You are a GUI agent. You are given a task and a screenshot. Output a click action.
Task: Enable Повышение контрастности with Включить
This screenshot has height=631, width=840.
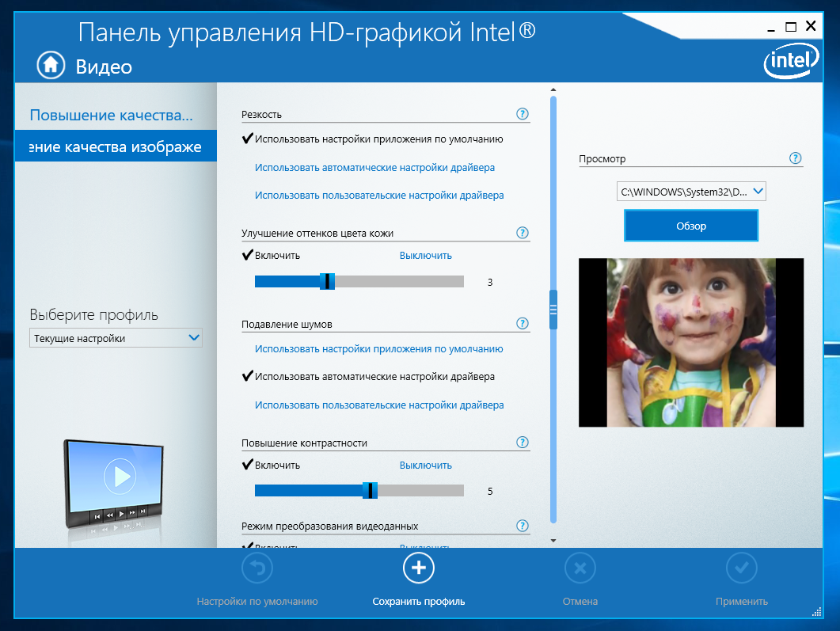tap(277, 466)
